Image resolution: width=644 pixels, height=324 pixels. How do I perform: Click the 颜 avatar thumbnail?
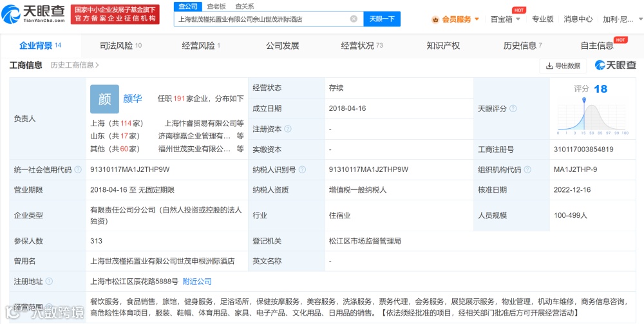[105, 99]
